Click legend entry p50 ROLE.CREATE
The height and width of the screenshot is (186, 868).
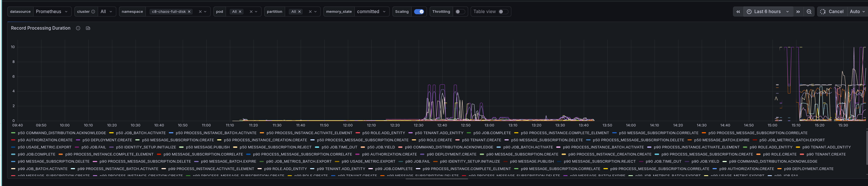[x=435, y=140]
